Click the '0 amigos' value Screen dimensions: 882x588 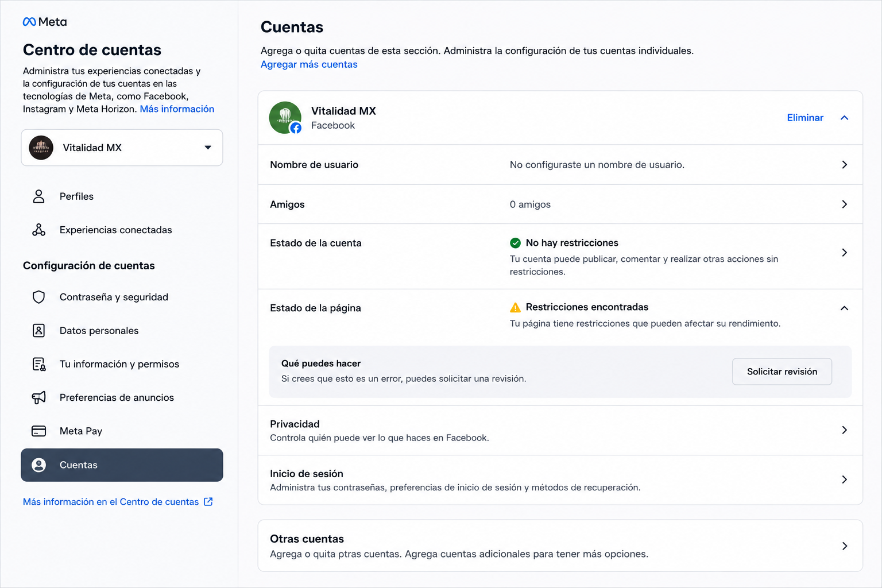(530, 204)
